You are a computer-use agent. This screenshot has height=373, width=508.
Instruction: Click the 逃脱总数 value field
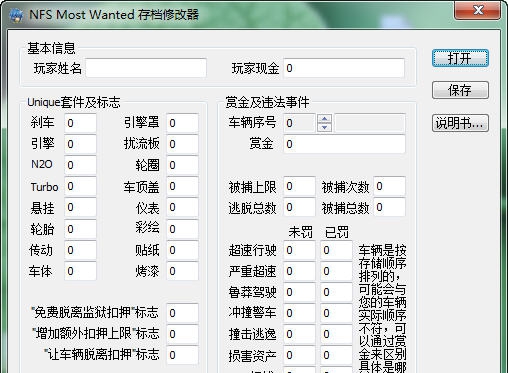coord(299,207)
